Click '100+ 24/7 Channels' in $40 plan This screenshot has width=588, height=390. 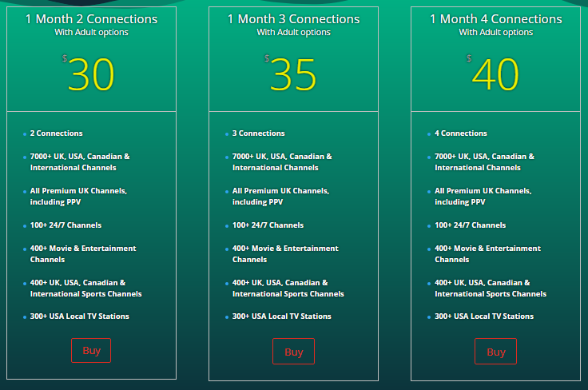[x=471, y=225]
